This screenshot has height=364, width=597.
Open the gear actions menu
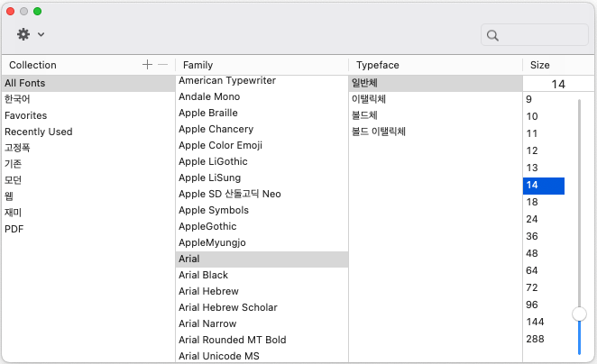[30, 34]
